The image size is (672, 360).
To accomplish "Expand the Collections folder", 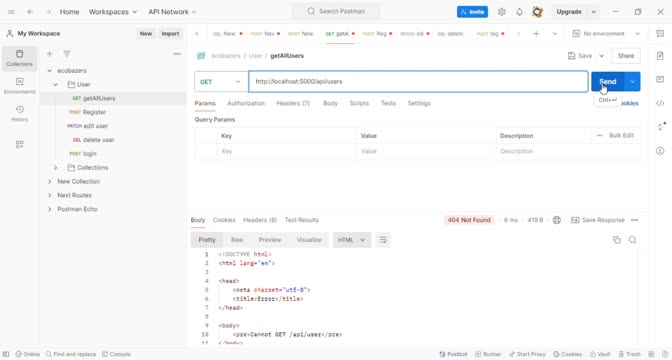I will (56, 168).
